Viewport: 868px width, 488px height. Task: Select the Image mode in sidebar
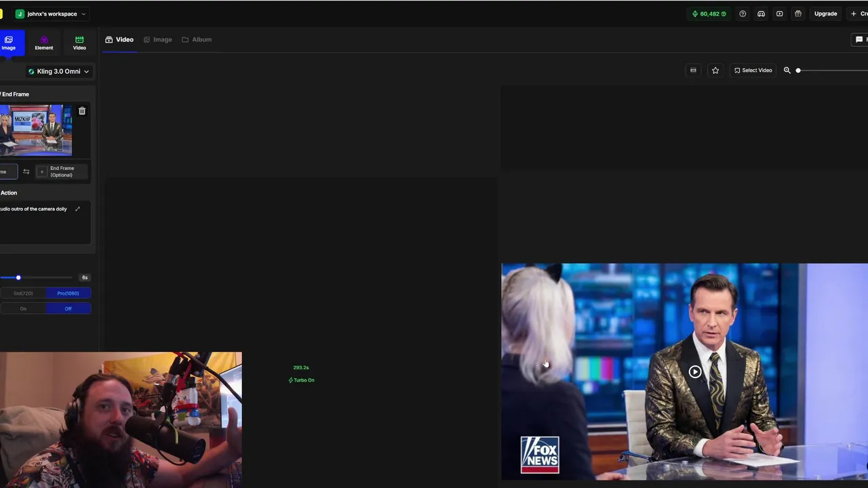pyautogui.click(x=9, y=43)
